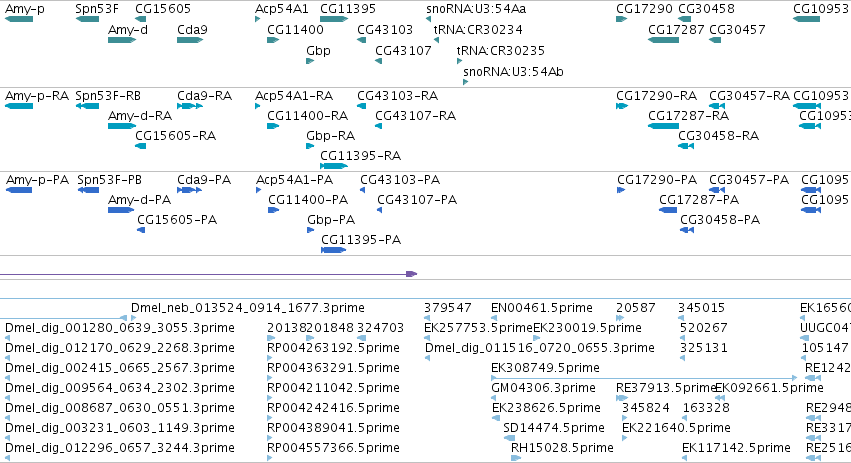Select the CG15605 gene glyph
The image size is (851, 463).
141,20
